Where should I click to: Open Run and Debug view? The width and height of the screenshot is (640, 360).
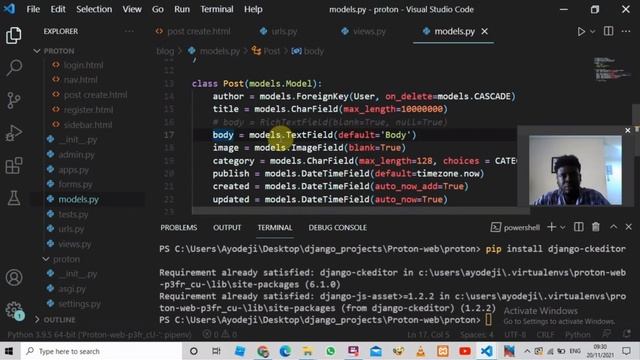(x=14, y=133)
